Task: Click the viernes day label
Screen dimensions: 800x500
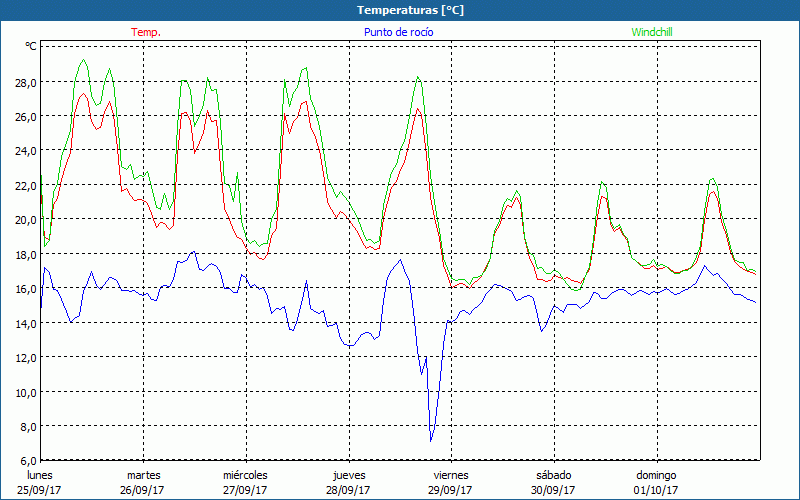Action: [x=450, y=475]
